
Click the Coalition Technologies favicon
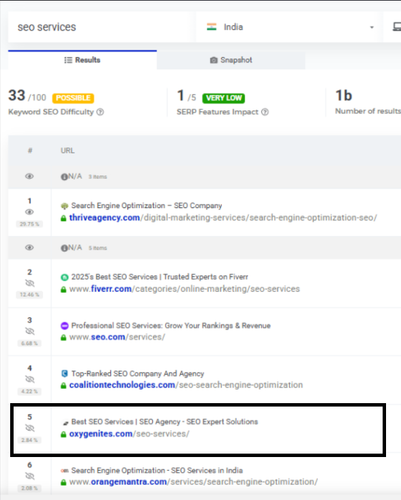pyautogui.click(x=64, y=374)
